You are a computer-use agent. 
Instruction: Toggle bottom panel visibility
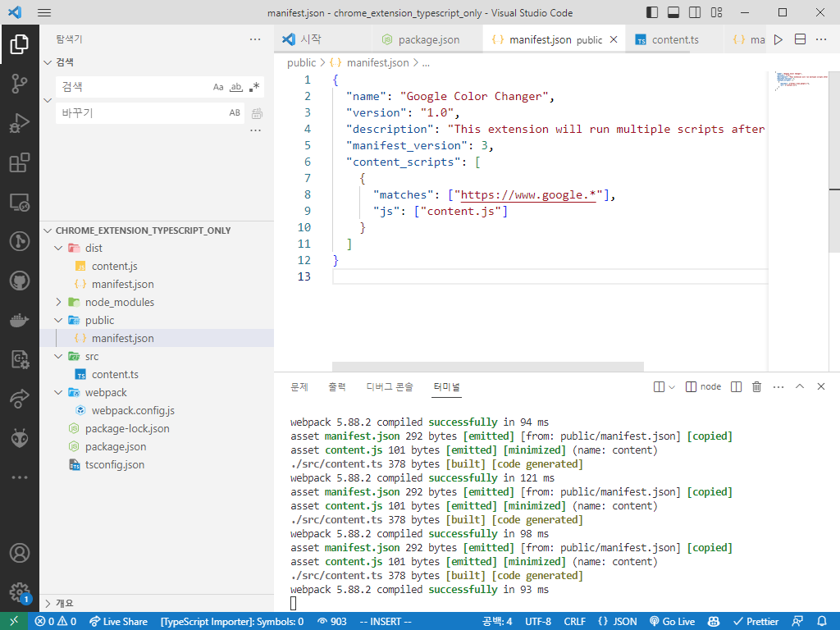point(673,12)
